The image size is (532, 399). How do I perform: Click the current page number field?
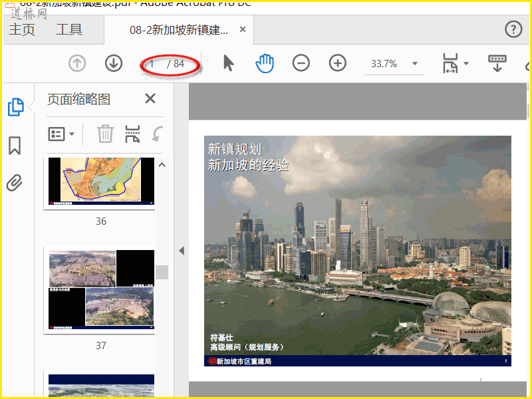point(152,63)
